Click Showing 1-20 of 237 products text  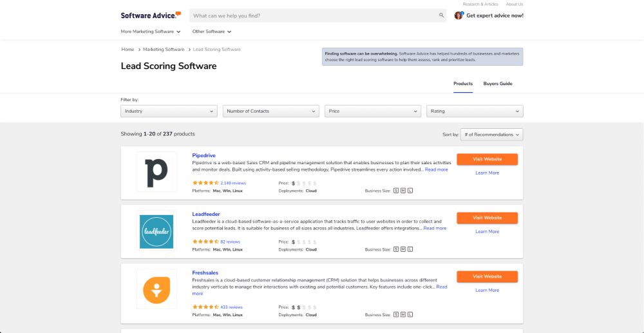click(158, 134)
